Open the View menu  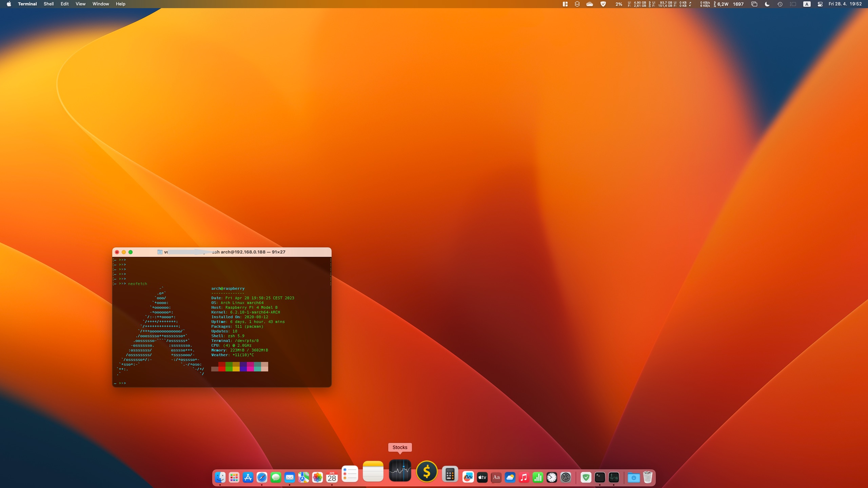pos(80,4)
